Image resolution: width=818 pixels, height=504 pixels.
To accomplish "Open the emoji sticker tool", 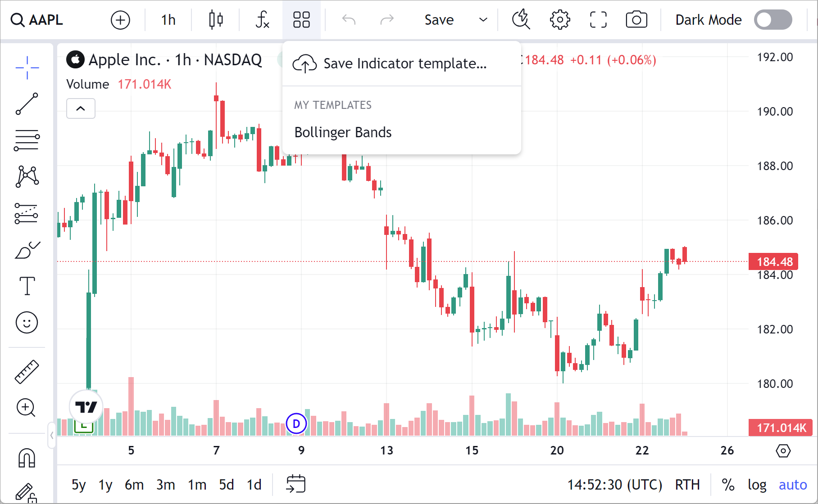I will point(26,322).
